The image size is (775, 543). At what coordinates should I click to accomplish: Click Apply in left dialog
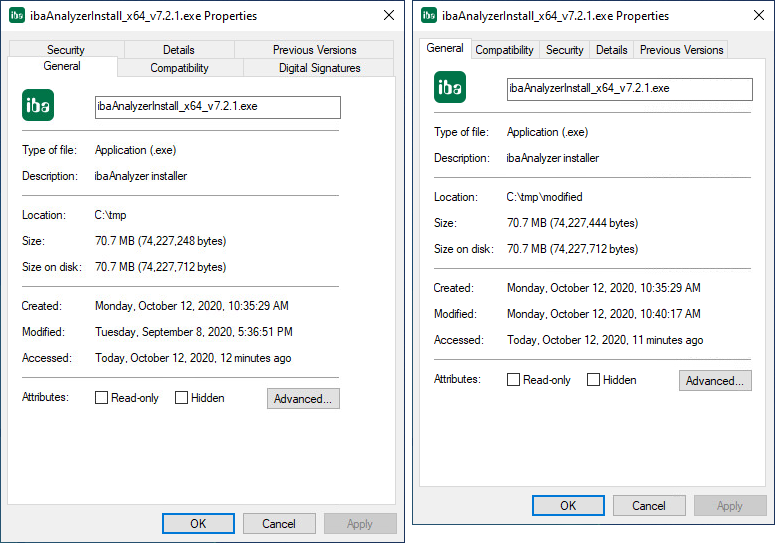(x=360, y=524)
